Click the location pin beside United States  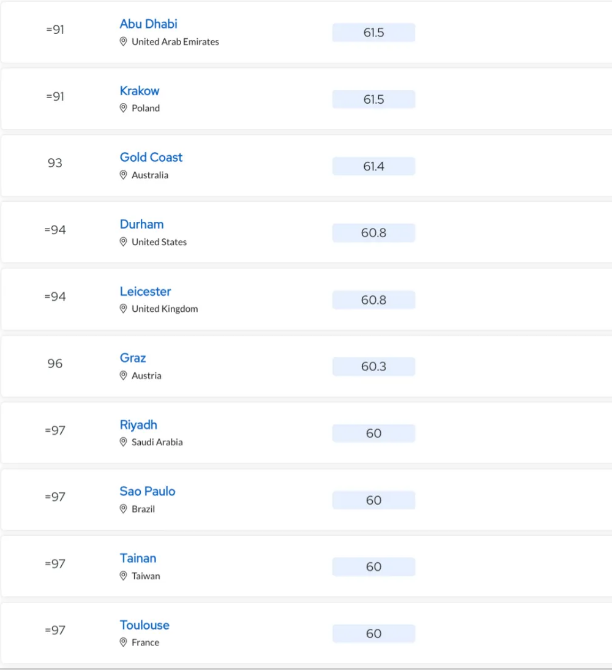tap(123, 242)
